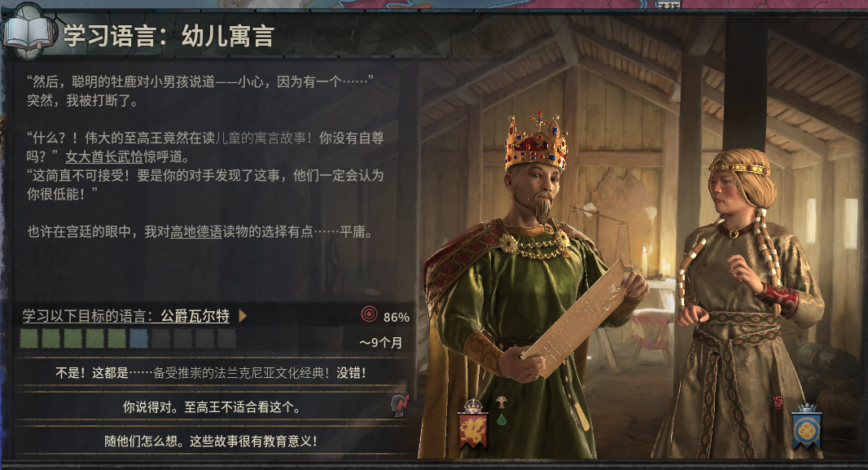Click the red dragon coat of arms banner
Image resolution: width=868 pixels, height=470 pixels.
[x=473, y=429]
